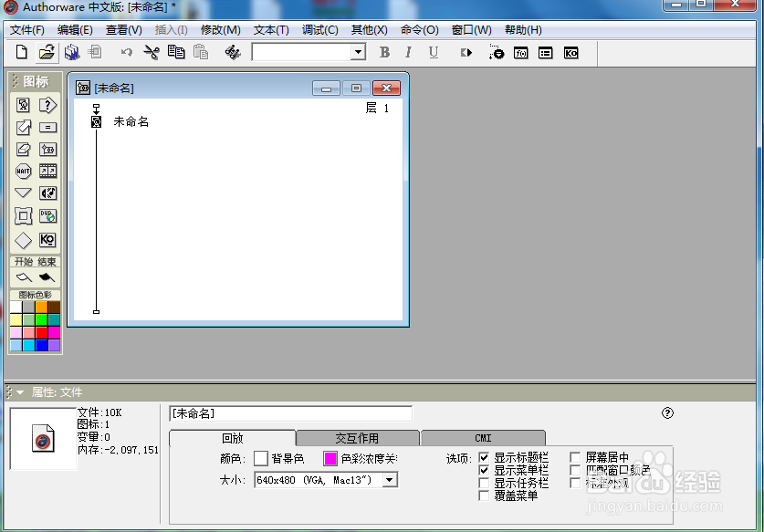Viewport: 764px width, 532px height.
Task: Select the Navigate triangle icon
Action: 23,193
